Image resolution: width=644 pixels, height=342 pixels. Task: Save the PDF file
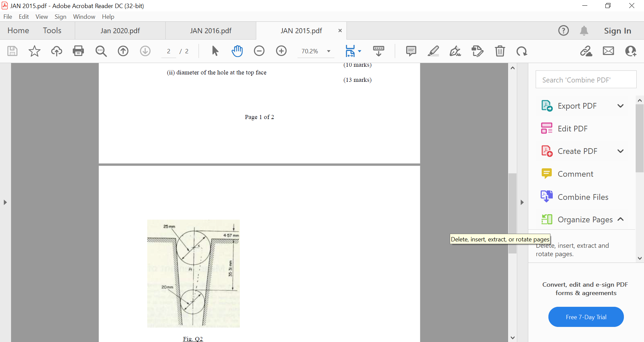pos(12,51)
